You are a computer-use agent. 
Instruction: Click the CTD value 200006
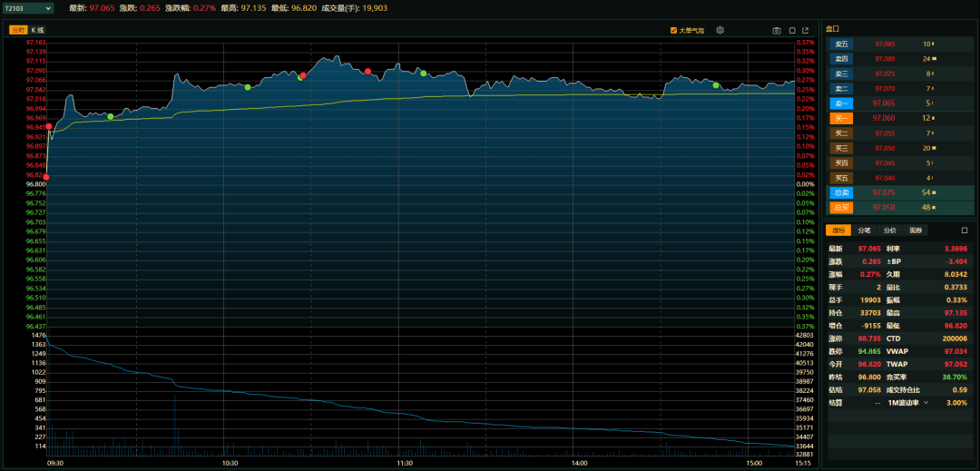tap(955, 339)
